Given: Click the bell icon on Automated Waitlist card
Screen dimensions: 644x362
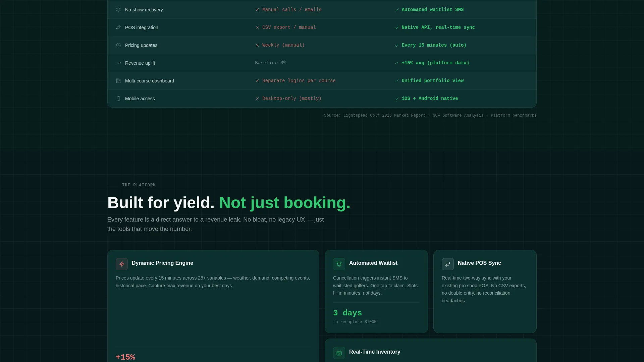Looking at the screenshot, I should (339, 264).
